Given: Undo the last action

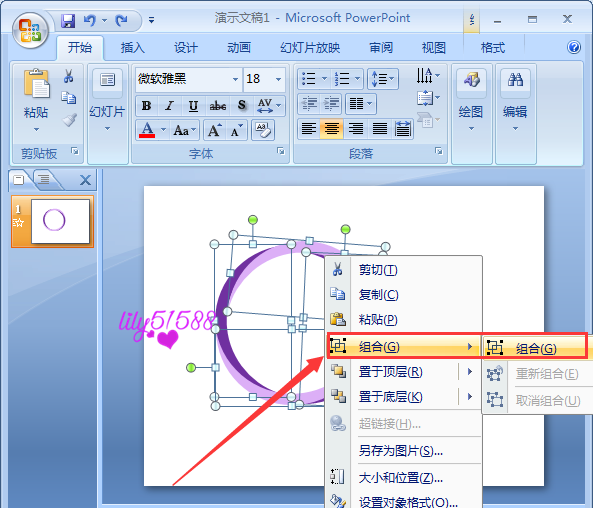Looking at the screenshot, I should point(90,20).
